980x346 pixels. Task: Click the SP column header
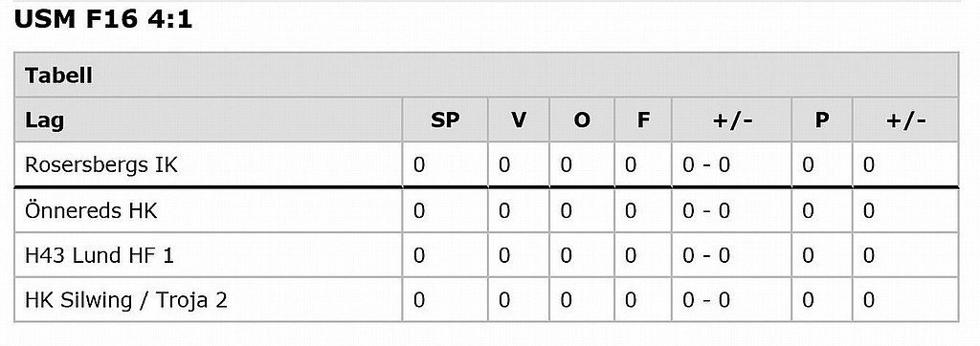445,119
